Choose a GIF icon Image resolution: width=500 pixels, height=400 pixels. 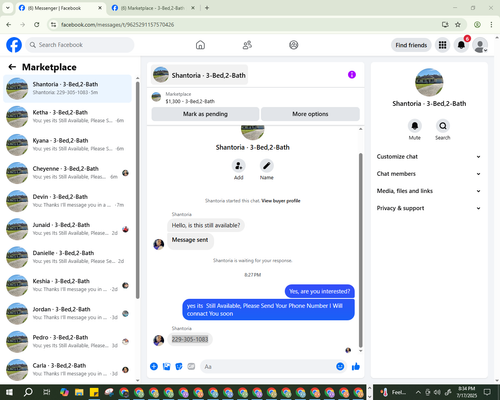coord(191,367)
